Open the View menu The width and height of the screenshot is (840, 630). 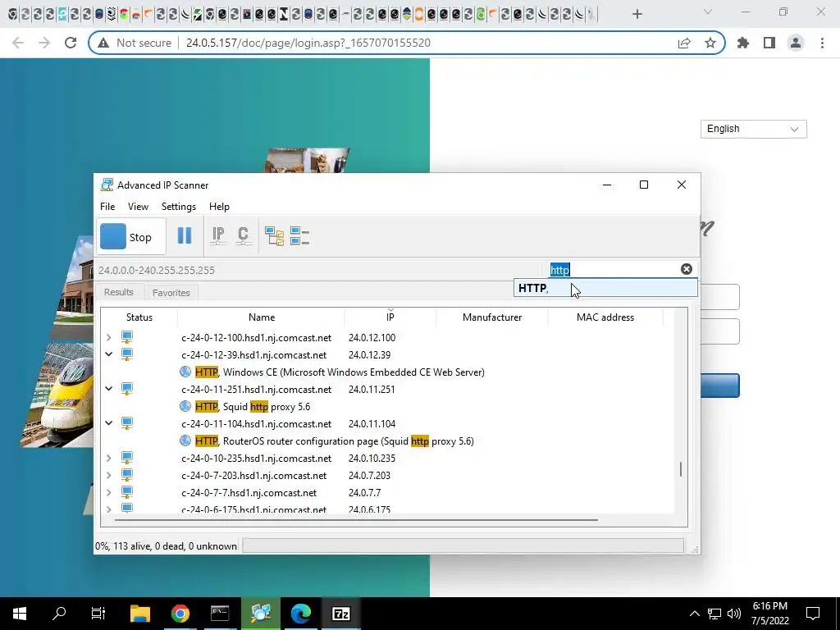click(x=138, y=206)
